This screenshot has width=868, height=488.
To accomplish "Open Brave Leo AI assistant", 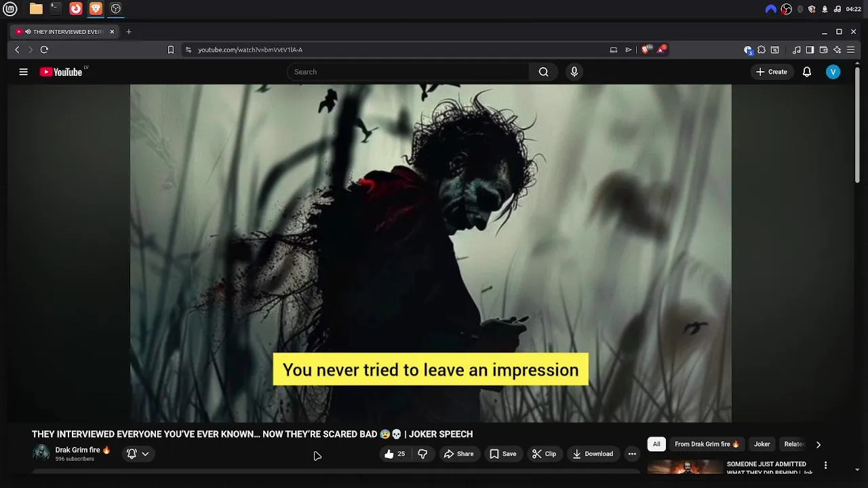I will click(x=837, y=49).
